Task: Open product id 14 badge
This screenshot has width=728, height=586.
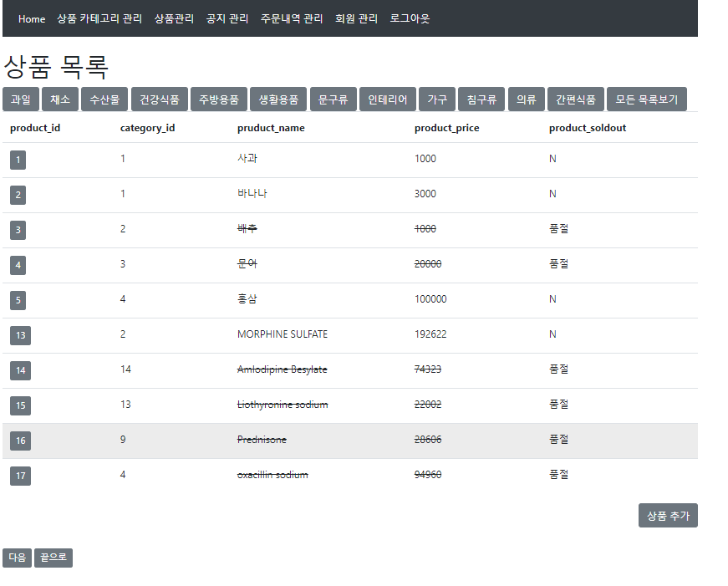Action: [x=20, y=370]
